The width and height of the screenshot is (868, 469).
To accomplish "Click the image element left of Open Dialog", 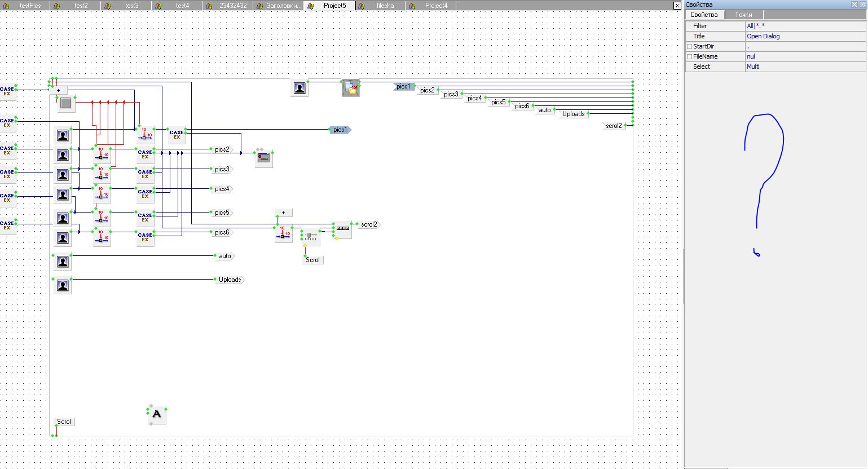I will [299, 88].
